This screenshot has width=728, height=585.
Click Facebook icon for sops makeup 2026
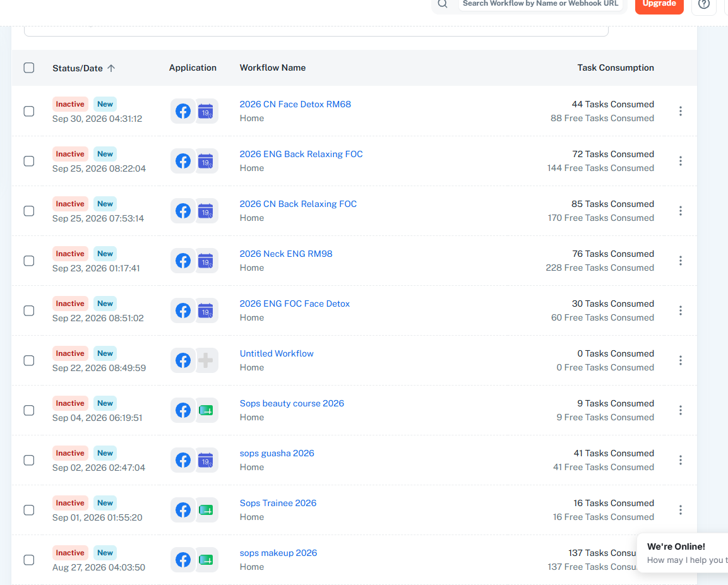tap(183, 560)
